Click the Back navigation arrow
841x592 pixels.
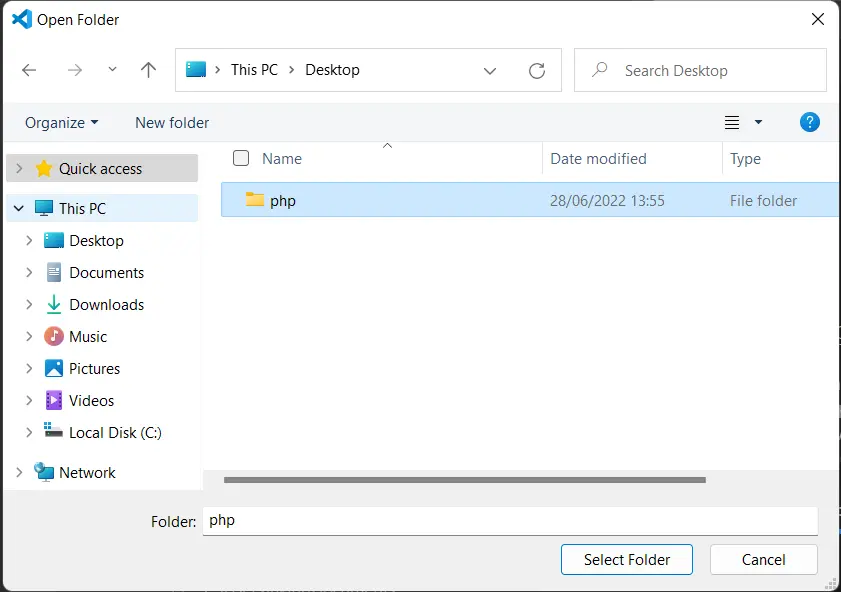[x=29, y=70]
